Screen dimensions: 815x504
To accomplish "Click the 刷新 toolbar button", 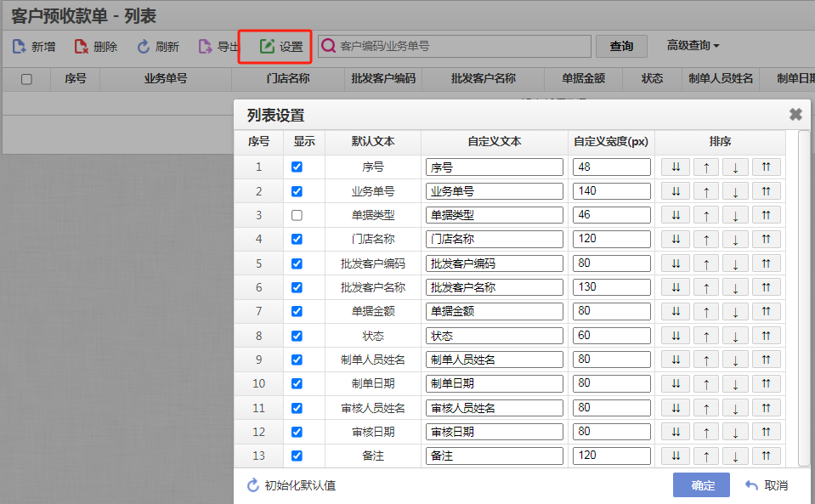I will 158,47.
